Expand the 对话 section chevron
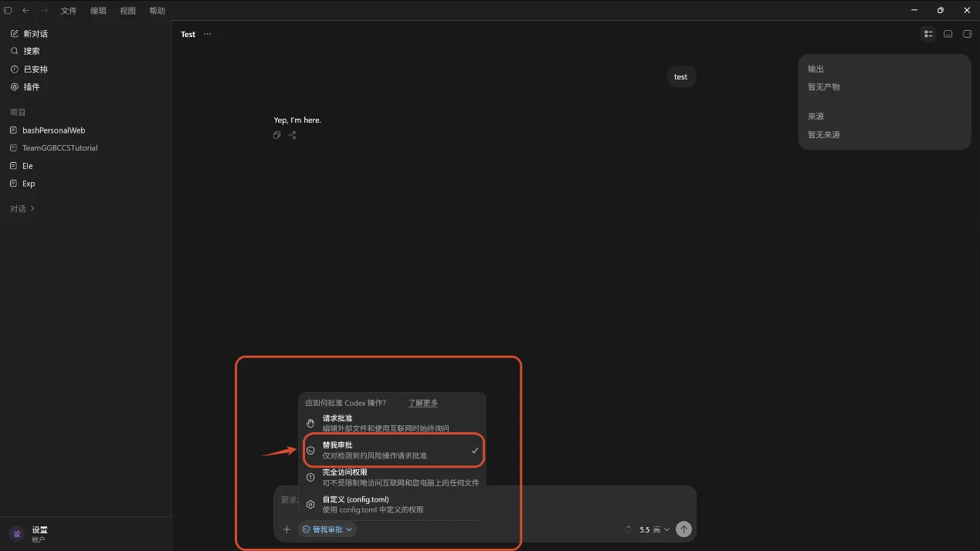 point(32,209)
